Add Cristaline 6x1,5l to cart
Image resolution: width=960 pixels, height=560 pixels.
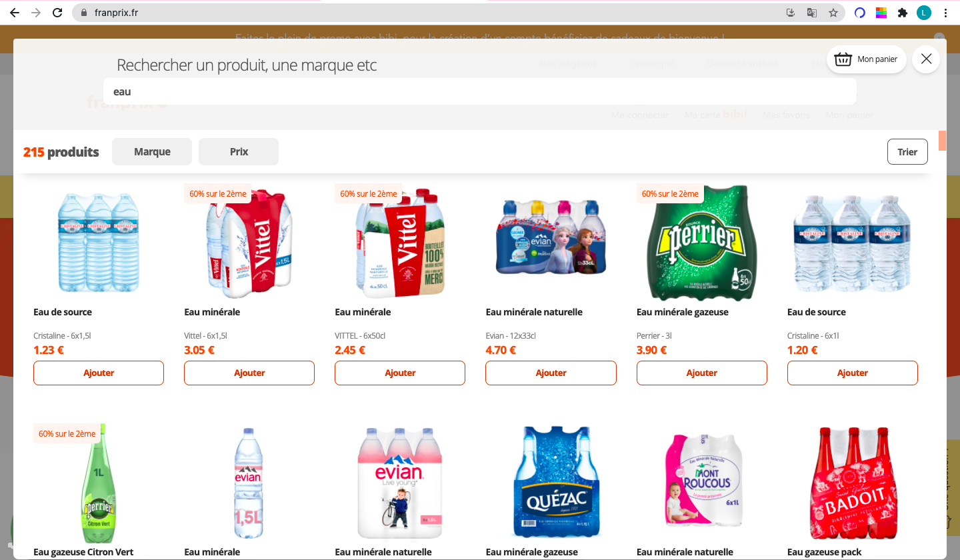tap(99, 373)
